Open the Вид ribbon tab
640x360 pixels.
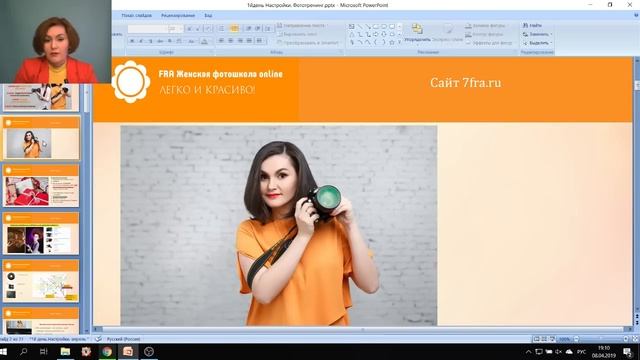[x=208, y=16]
